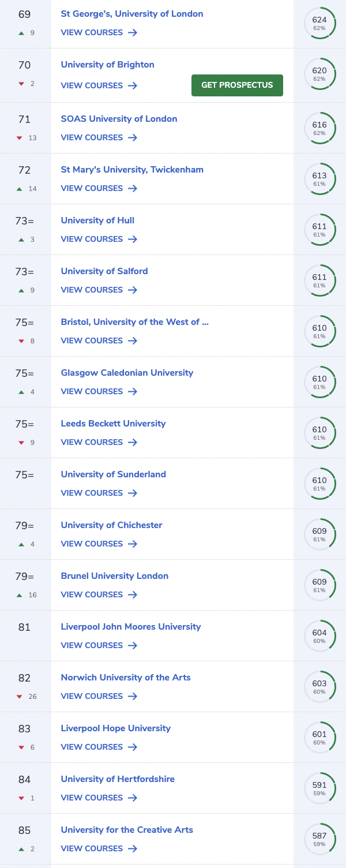Image resolution: width=346 pixels, height=868 pixels.
Task: Open the University of Salford link
Action: 104,271
